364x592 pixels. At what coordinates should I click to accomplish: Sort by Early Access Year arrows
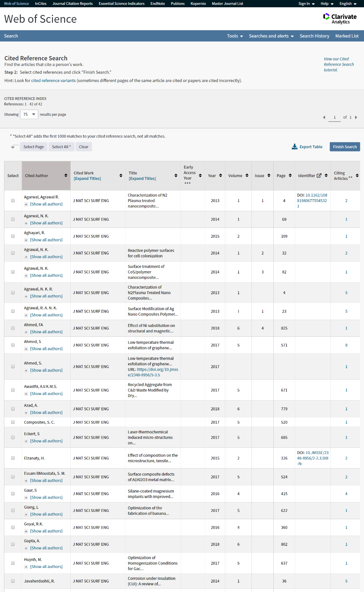point(200,175)
